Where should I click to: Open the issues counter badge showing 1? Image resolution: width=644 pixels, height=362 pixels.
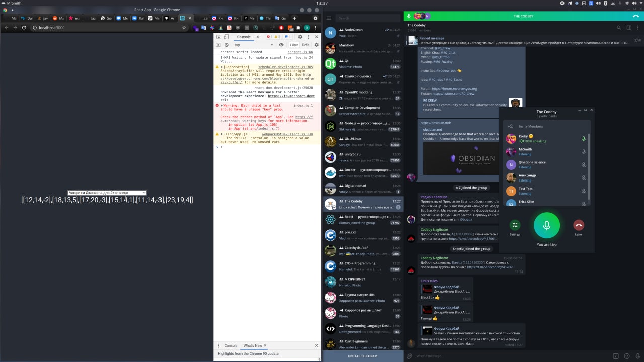click(x=288, y=37)
